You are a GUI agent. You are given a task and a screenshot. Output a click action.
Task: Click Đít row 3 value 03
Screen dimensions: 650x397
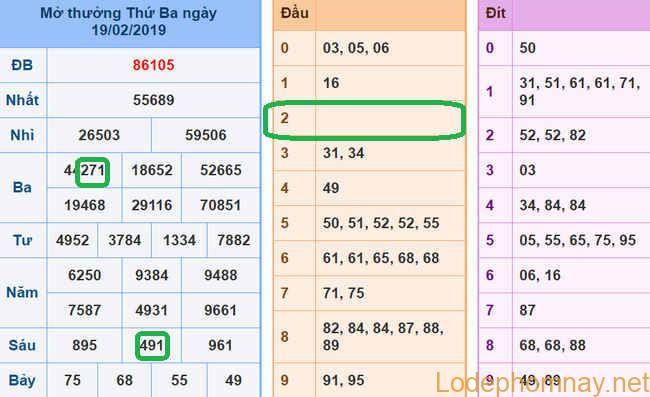coord(528,170)
